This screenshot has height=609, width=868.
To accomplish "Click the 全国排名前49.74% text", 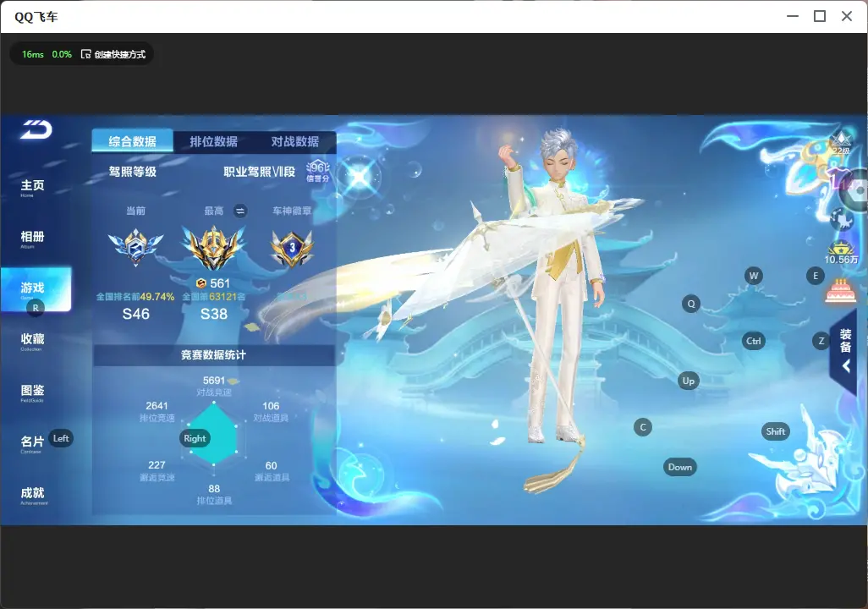I will pos(135,297).
